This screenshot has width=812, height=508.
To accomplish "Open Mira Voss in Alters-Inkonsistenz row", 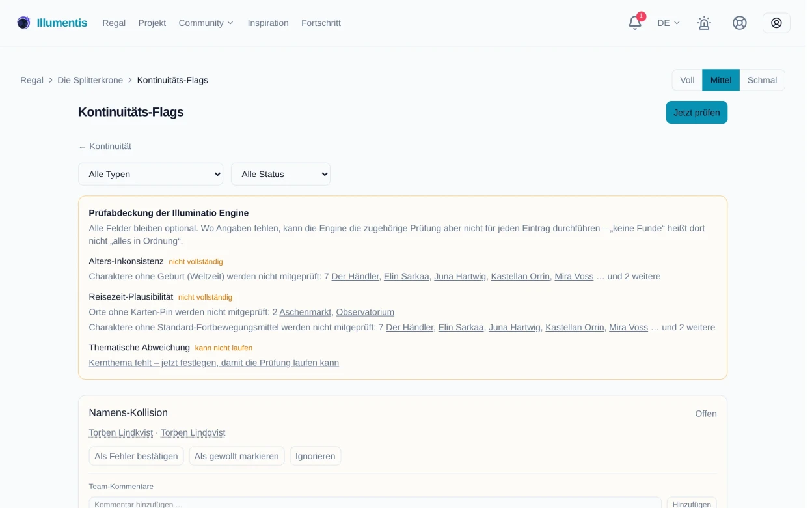I will tap(574, 276).
